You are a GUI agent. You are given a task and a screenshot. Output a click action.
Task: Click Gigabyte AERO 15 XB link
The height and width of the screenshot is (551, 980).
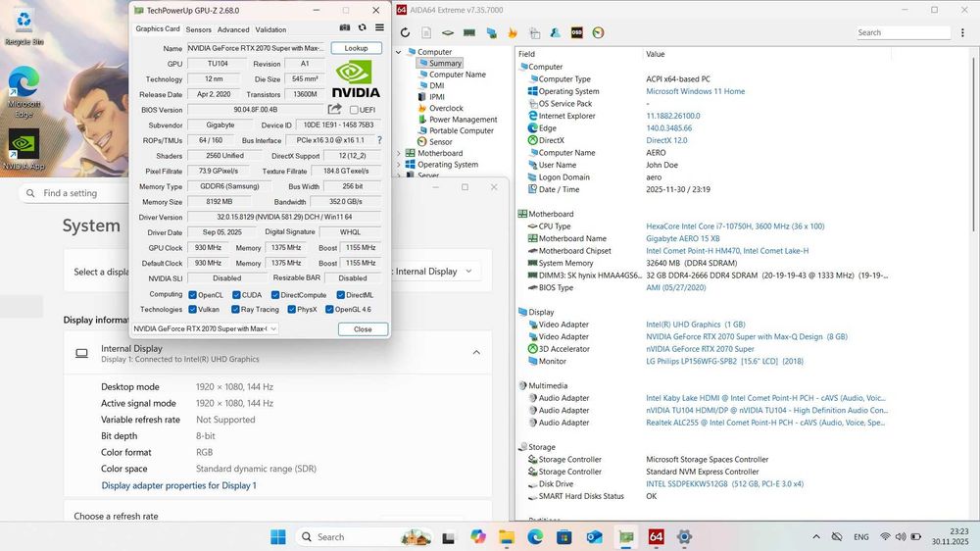pyautogui.click(x=682, y=238)
